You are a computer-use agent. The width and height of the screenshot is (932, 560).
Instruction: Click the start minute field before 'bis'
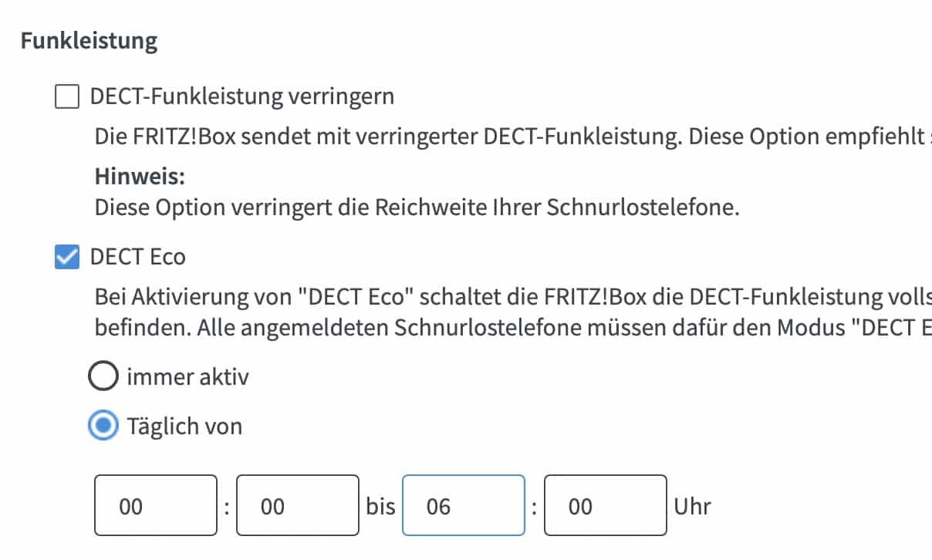click(297, 506)
